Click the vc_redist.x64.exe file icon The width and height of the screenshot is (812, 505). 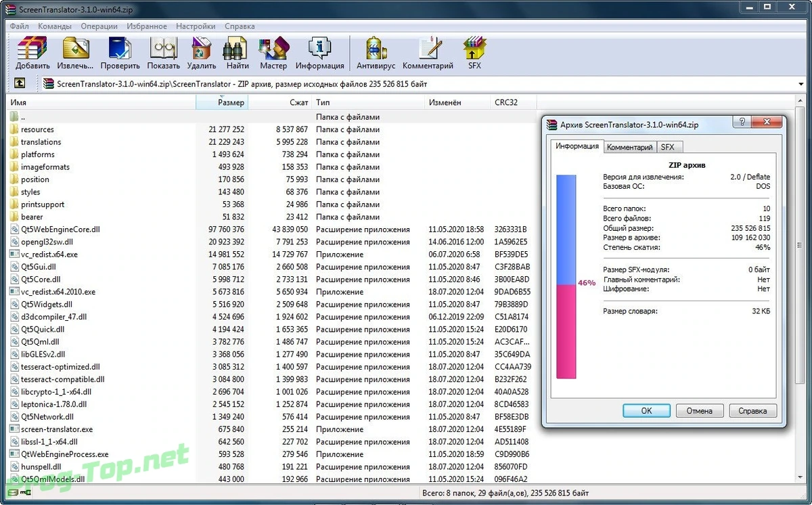[x=14, y=255]
